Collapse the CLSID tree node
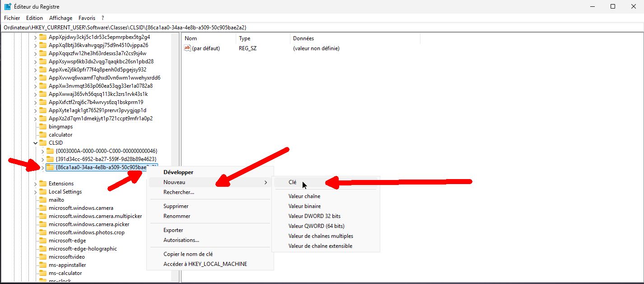 pyautogui.click(x=36, y=142)
